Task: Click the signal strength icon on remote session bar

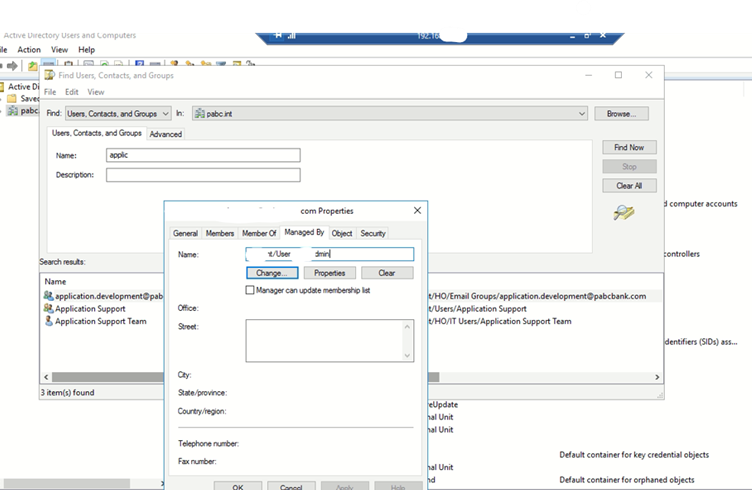Action: point(292,36)
